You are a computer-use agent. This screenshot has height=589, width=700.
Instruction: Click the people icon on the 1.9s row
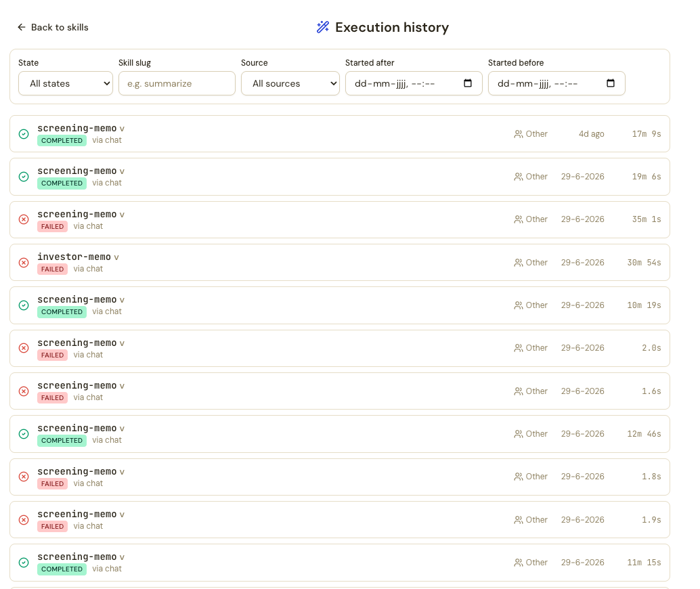pos(519,520)
